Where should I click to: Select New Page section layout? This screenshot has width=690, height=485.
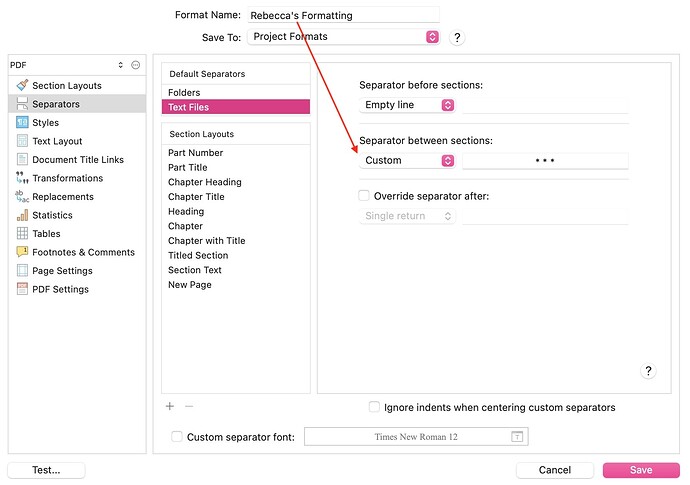pos(236,285)
